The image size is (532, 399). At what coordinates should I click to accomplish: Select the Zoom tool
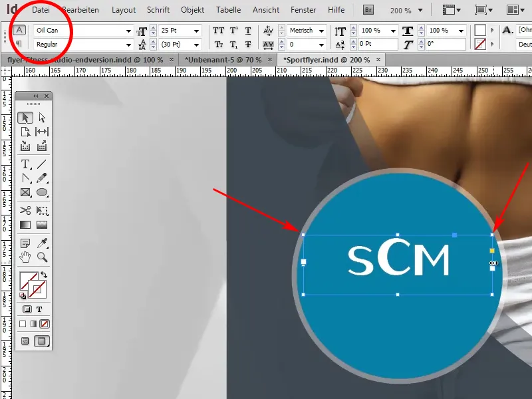[x=42, y=257]
